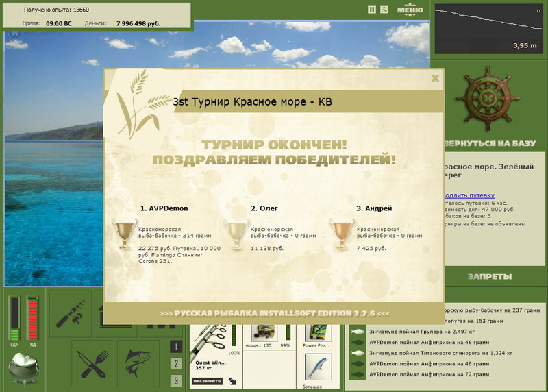Screen dimensions: 548x392
Task: Click the ТУРНИР ОКОНЧЕН! heading
Action: point(274,145)
